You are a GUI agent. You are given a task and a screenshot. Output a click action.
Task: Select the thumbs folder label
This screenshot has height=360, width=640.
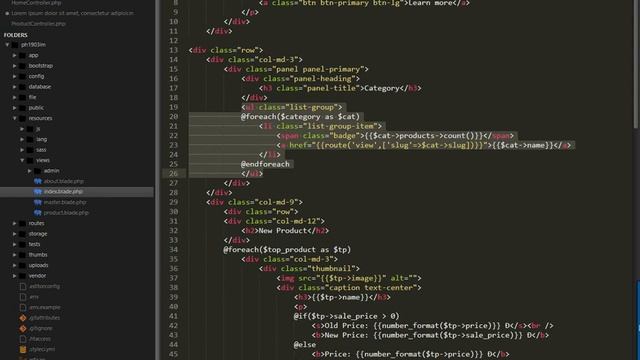click(38, 255)
